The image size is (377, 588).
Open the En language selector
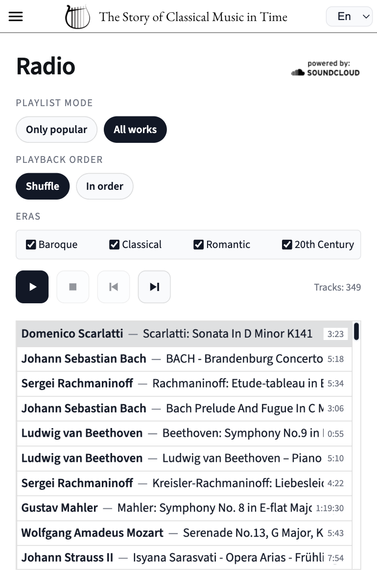pos(349,16)
